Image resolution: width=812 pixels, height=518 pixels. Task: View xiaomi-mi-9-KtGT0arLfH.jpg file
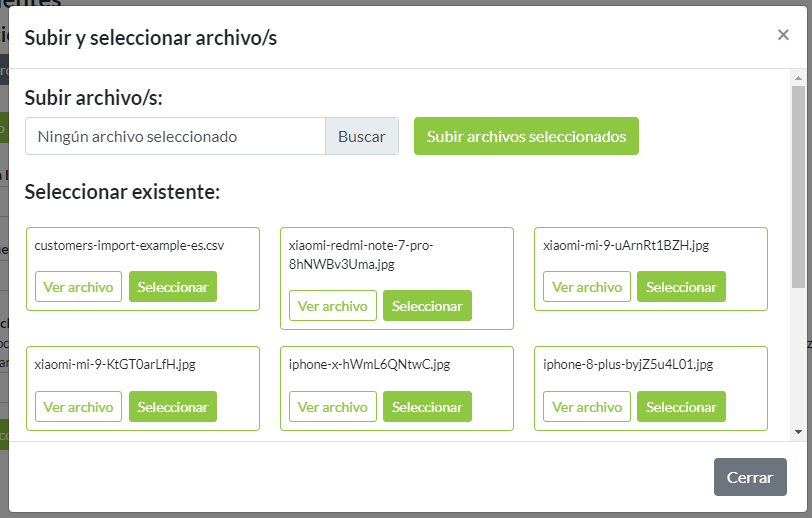click(78, 407)
